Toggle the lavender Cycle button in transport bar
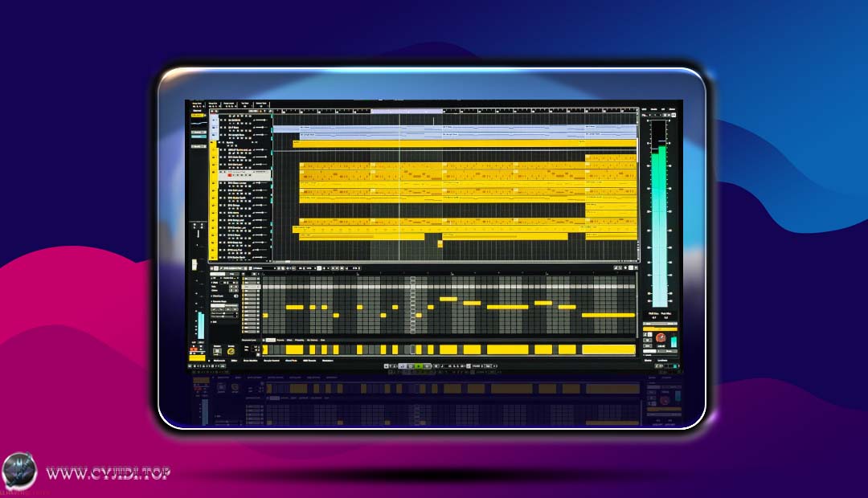The width and height of the screenshot is (868, 498). (x=403, y=366)
